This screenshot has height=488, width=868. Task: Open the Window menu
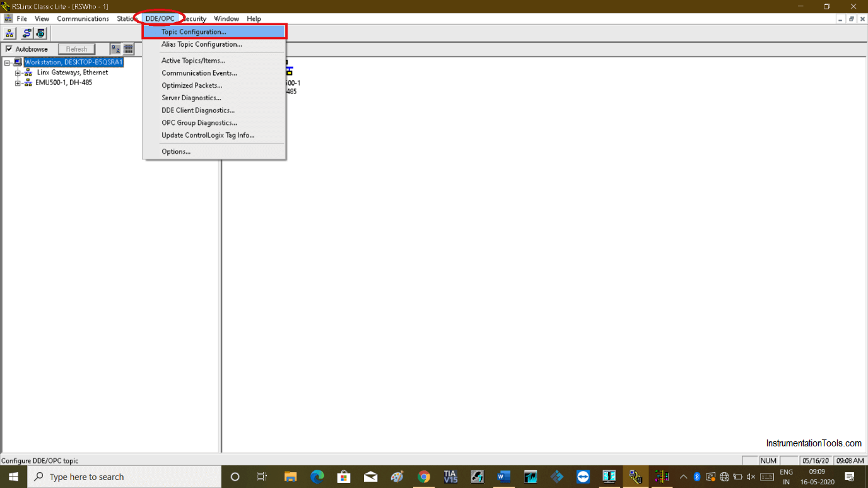pos(226,19)
